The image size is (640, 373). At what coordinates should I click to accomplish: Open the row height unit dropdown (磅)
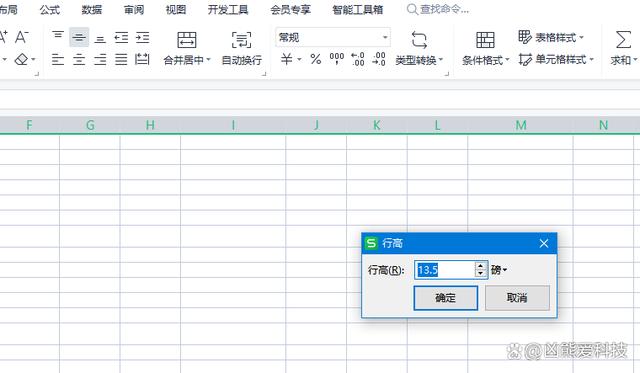[x=499, y=270]
